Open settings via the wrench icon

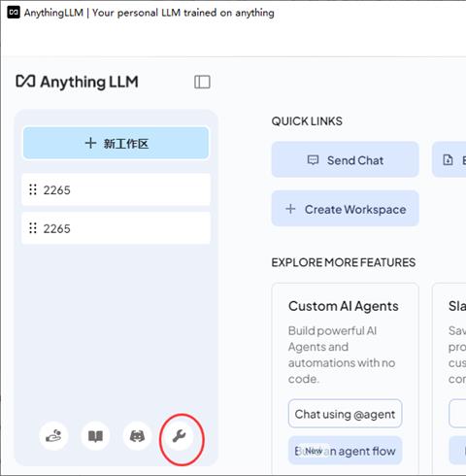179,436
